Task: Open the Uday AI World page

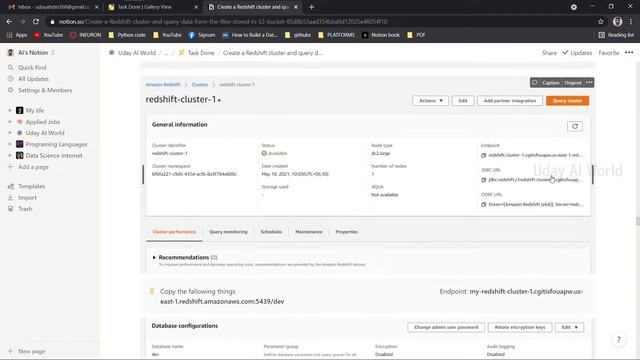Action: 45,133
